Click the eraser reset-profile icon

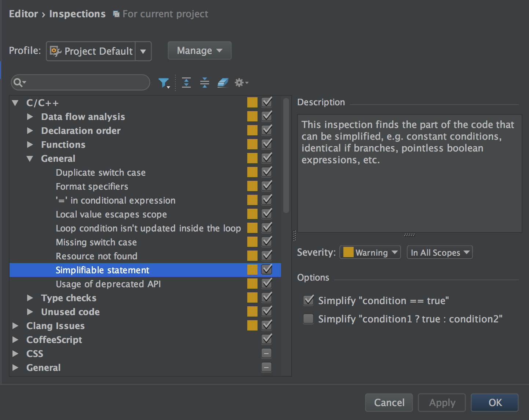pos(223,83)
